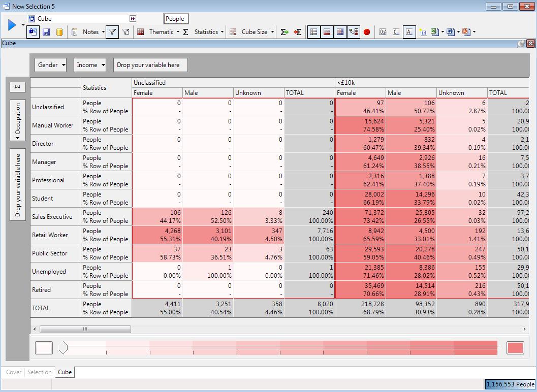Click the red stop octagon icon

pyautogui.click(x=367, y=32)
